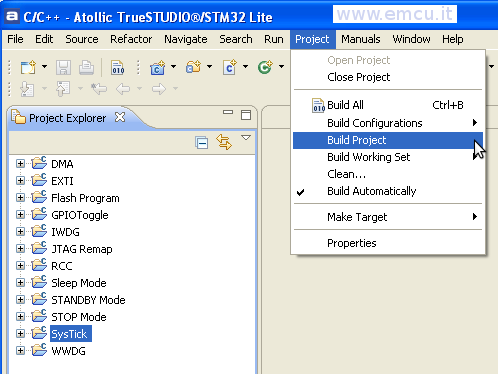Choose Build All in the Project menu
The image size is (498, 374).
click(388, 105)
